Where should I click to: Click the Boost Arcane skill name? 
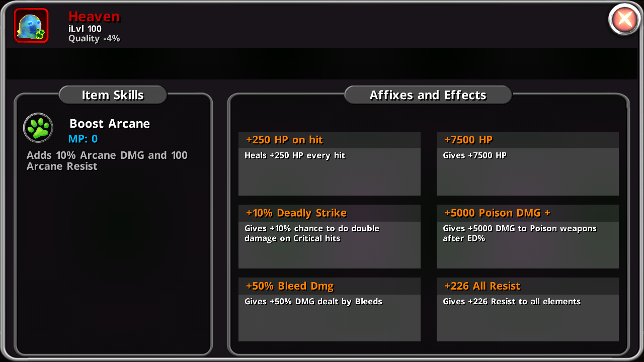[x=110, y=124]
